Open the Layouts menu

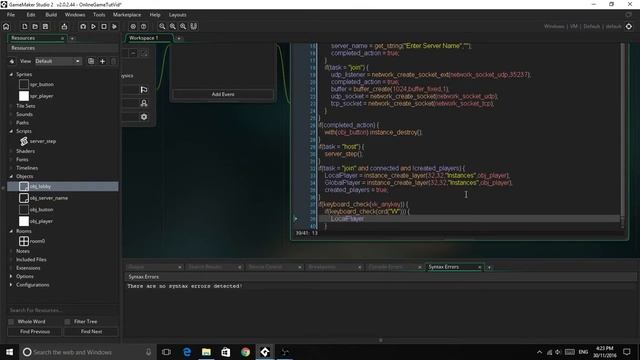coord(178,15)
